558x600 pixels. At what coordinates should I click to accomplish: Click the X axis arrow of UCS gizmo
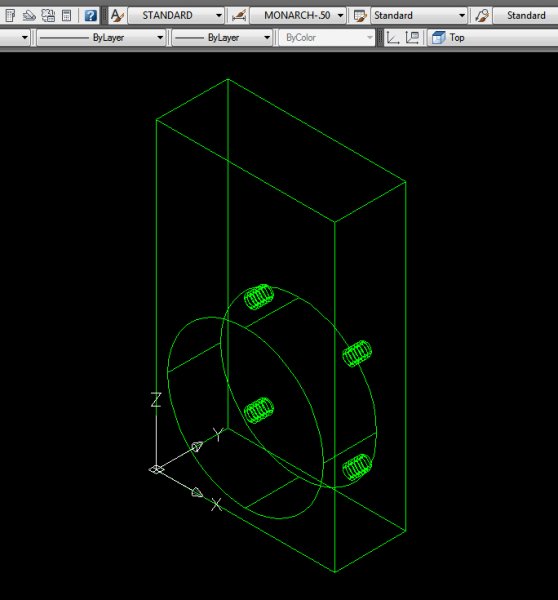pos(197,492)
